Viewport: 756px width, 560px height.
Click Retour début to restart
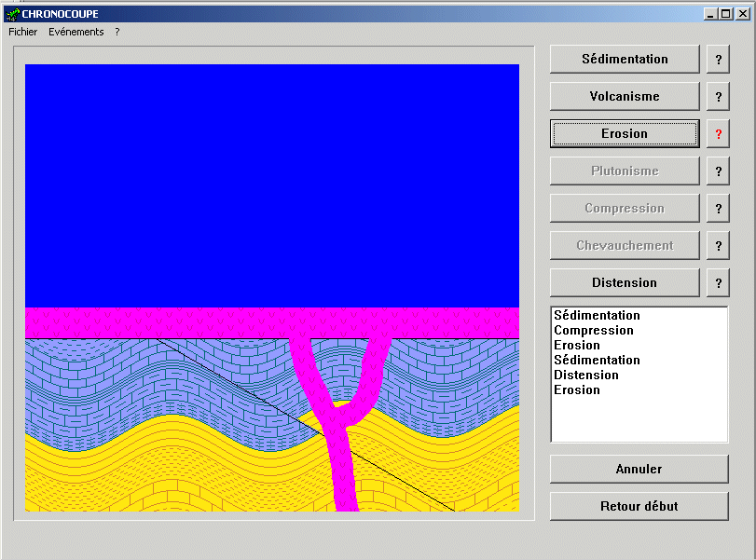tap(639, 506)
